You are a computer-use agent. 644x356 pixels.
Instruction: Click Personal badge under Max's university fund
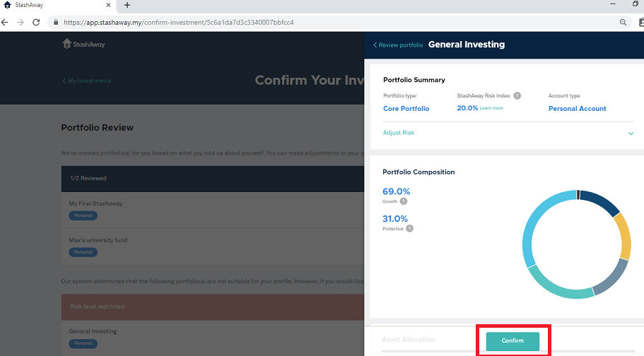(83, 252)
